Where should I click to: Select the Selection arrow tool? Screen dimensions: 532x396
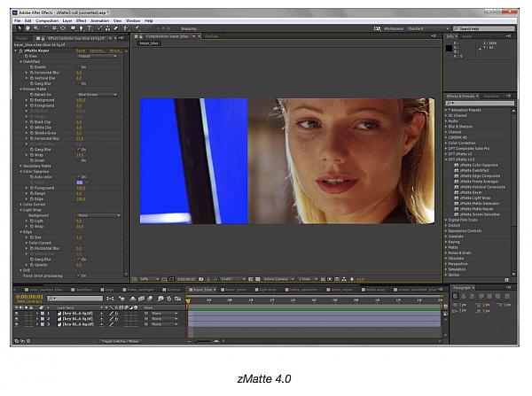(x=20, y=28)
